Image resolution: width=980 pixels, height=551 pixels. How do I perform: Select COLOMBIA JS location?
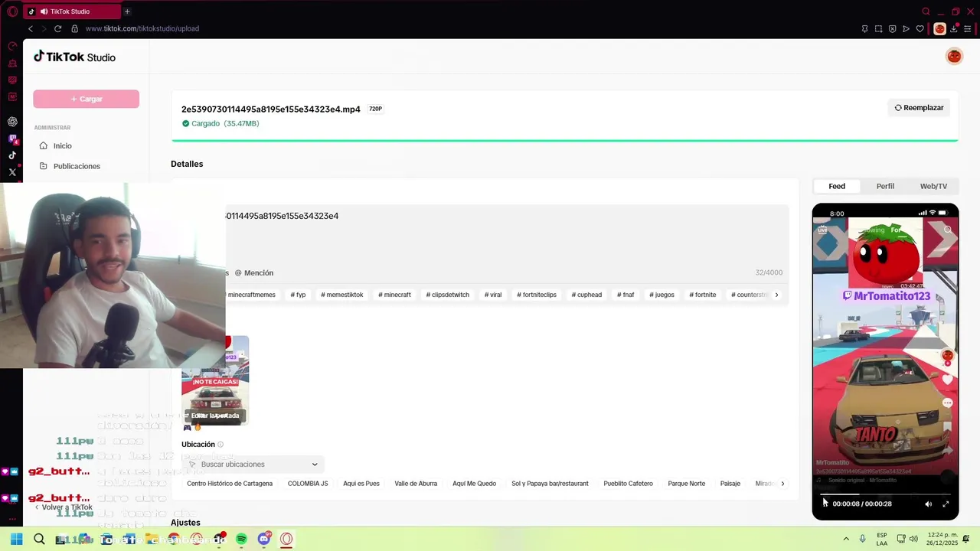click(308, 484)
